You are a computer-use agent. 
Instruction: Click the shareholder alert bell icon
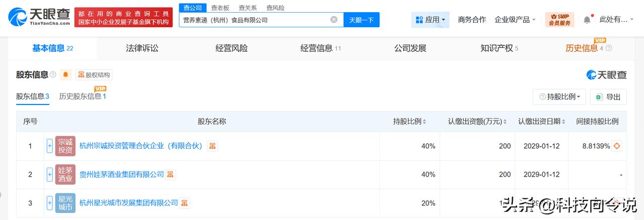[x=66, y=75]
